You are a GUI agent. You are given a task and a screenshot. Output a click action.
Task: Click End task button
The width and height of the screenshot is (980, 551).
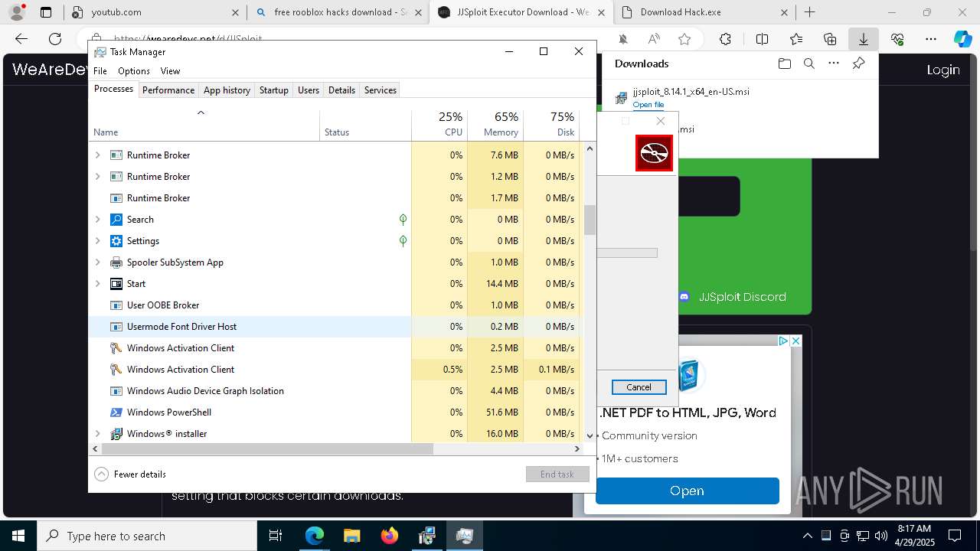point(557,474)
